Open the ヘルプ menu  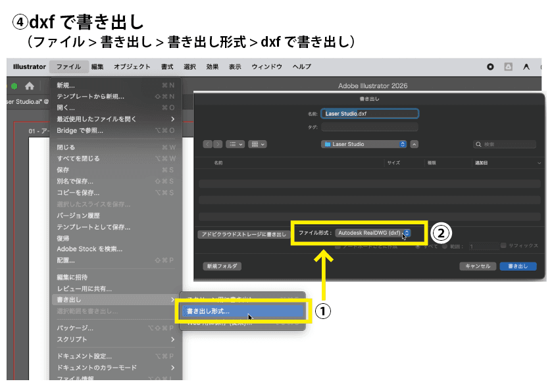pyautogui.click(x=302, y=66)
